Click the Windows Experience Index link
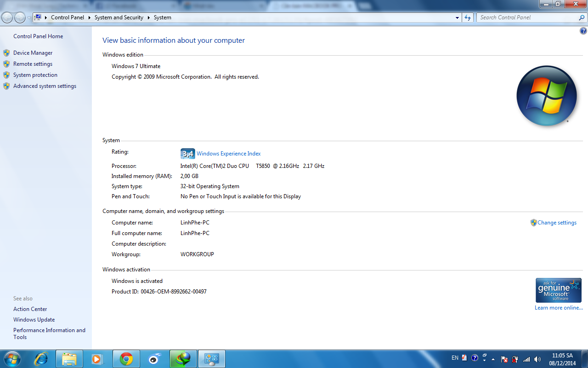Viewport: 588px width, 368px height. tap(228, 154)
